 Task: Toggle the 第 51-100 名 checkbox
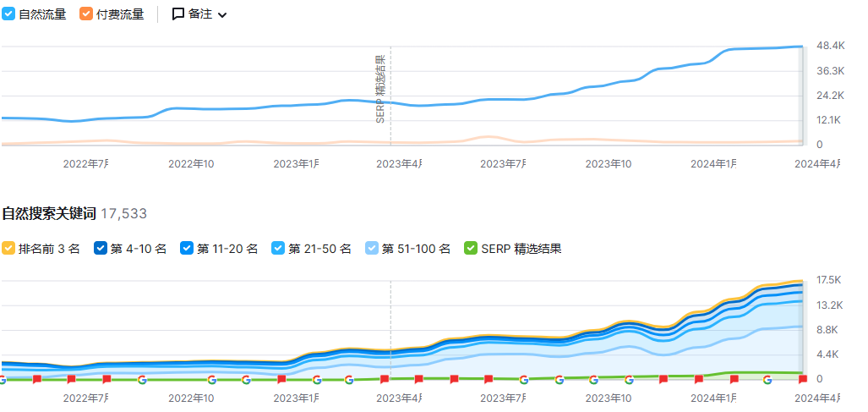(x=372, y=249)
